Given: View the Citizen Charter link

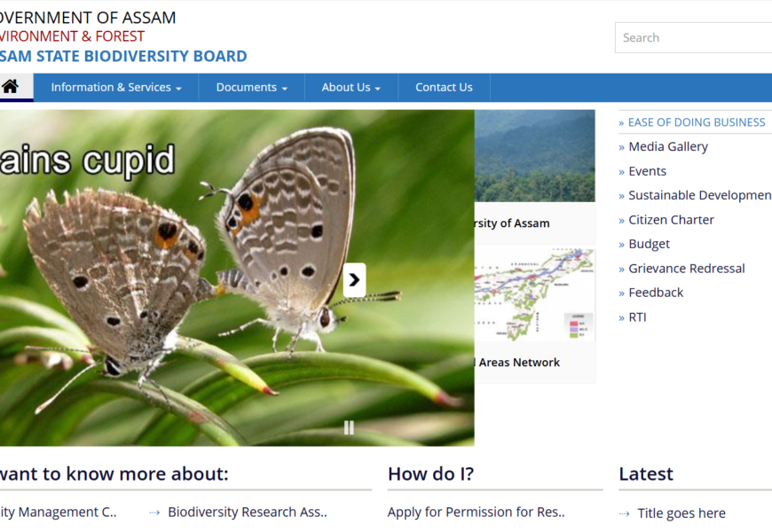Looking at the screenshot, I should click(671, 220).
